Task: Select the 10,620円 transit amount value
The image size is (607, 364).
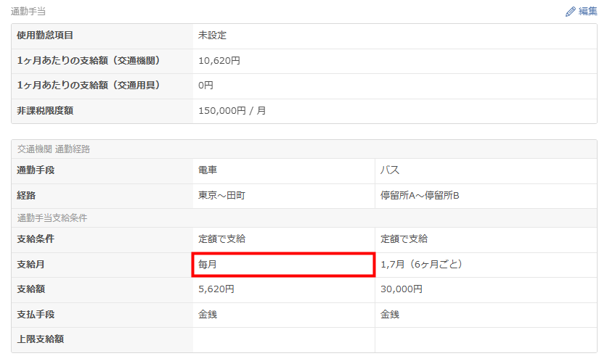Action: click(x=219, y=61)
